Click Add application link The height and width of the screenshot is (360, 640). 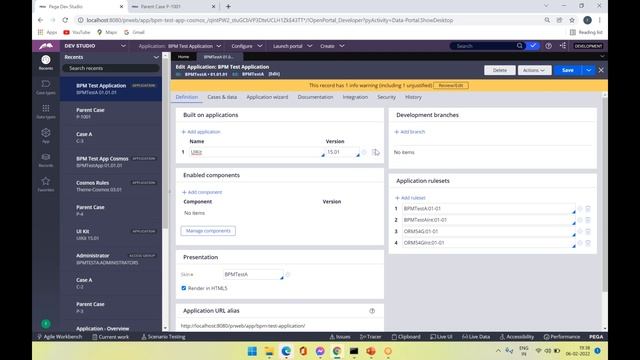[201, 132]
